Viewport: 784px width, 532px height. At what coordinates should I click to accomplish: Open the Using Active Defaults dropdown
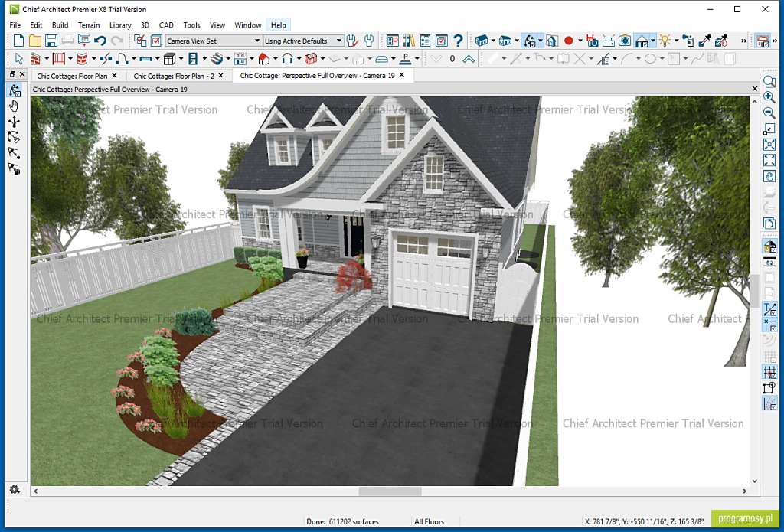coord(303,41)
